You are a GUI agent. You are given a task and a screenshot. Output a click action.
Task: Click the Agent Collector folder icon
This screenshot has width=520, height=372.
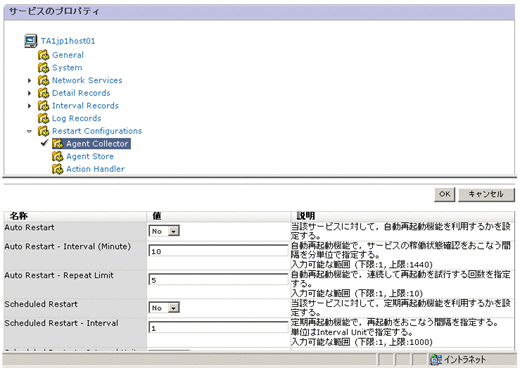[58, 144]
